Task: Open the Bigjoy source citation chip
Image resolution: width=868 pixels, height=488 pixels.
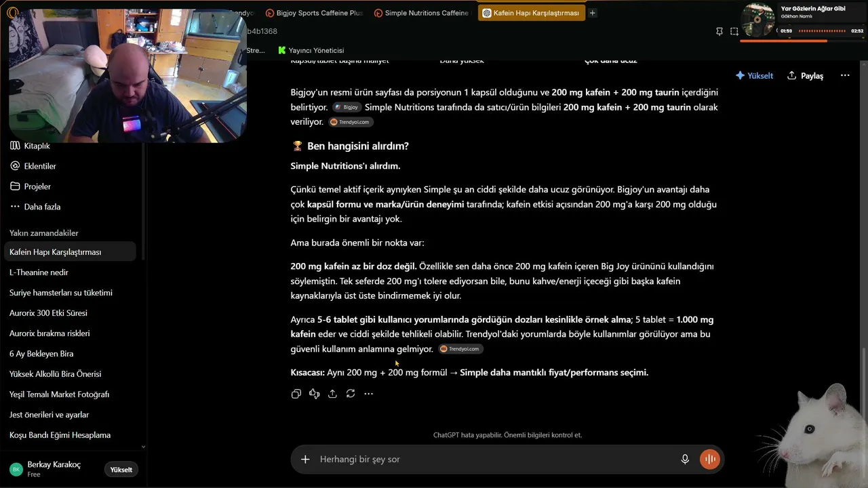Action: pos(347,107)
